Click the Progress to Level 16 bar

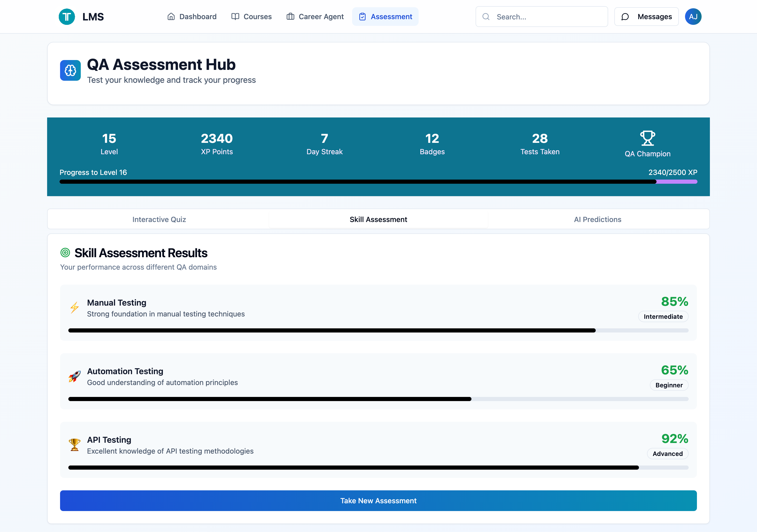click(378, 182)
